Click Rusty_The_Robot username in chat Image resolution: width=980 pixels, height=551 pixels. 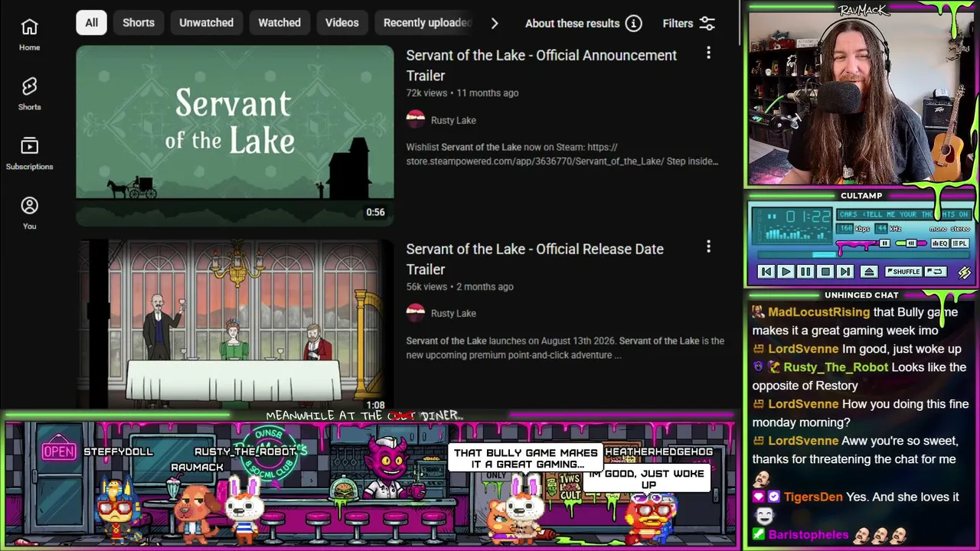[835, 367]
